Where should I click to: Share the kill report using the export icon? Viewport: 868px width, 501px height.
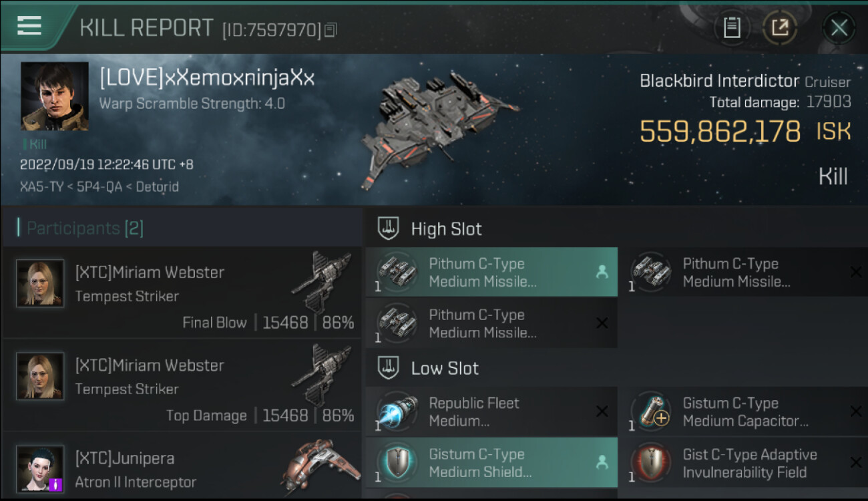point(780,28)
